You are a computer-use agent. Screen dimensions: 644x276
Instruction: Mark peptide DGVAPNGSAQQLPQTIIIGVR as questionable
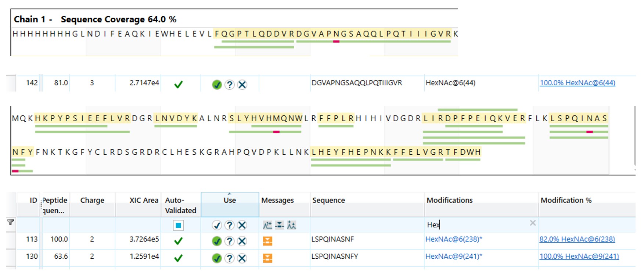click(229, 85)
